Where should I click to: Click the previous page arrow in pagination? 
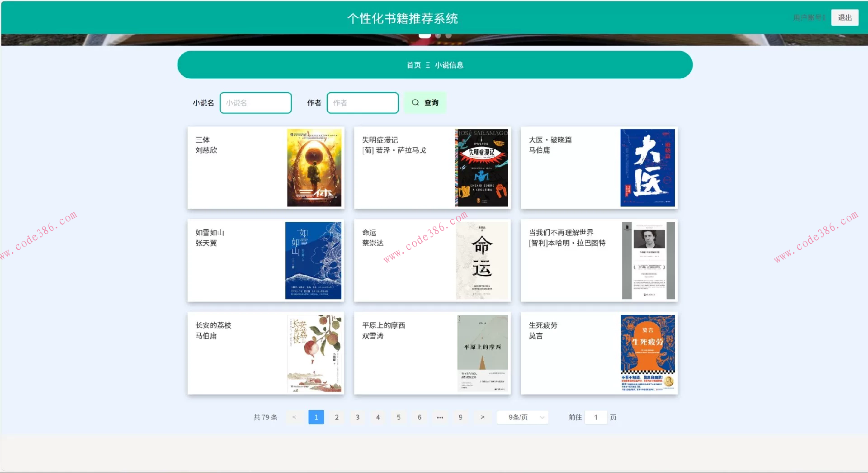[295, 417]
